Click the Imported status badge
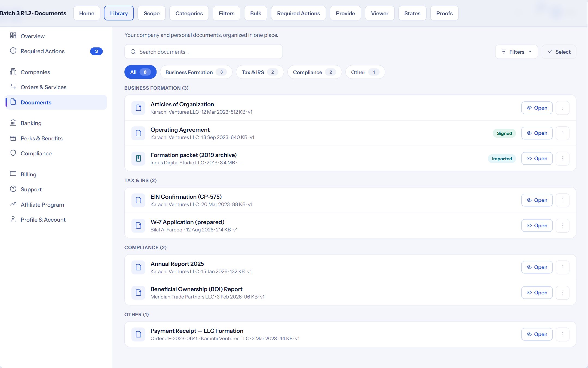 502,159
